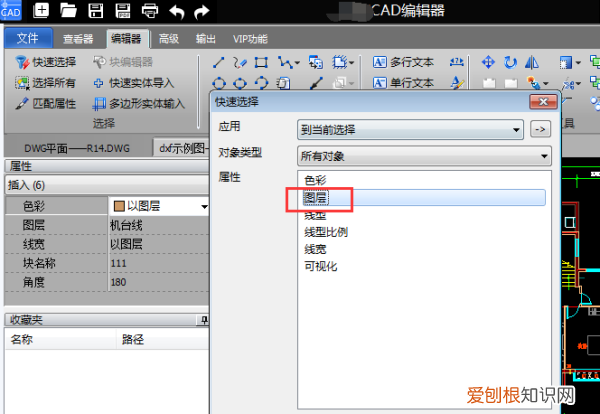Click 单行文本 single-line text tool
Screen dimensions: 600x414
(403, 83)
